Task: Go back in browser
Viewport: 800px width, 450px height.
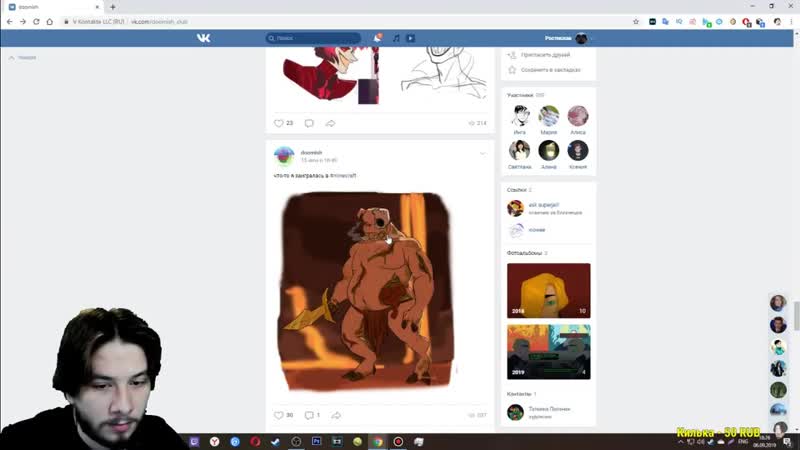Action: click(9, 21)
